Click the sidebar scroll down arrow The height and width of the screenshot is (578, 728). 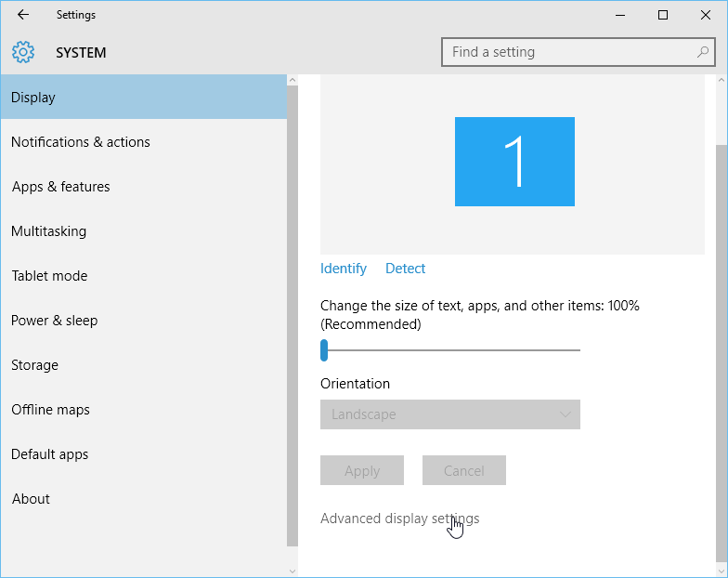click(x=292, y=571)
